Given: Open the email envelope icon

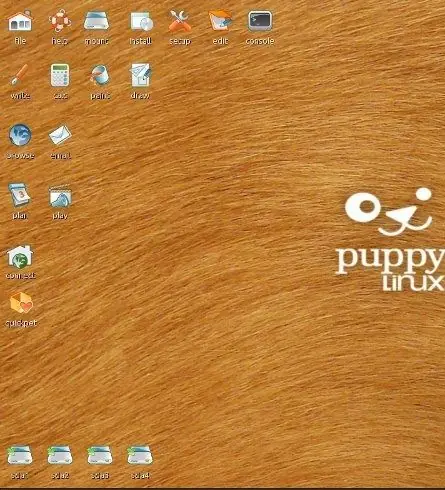Looking at the screenshot, I should 60,135.
